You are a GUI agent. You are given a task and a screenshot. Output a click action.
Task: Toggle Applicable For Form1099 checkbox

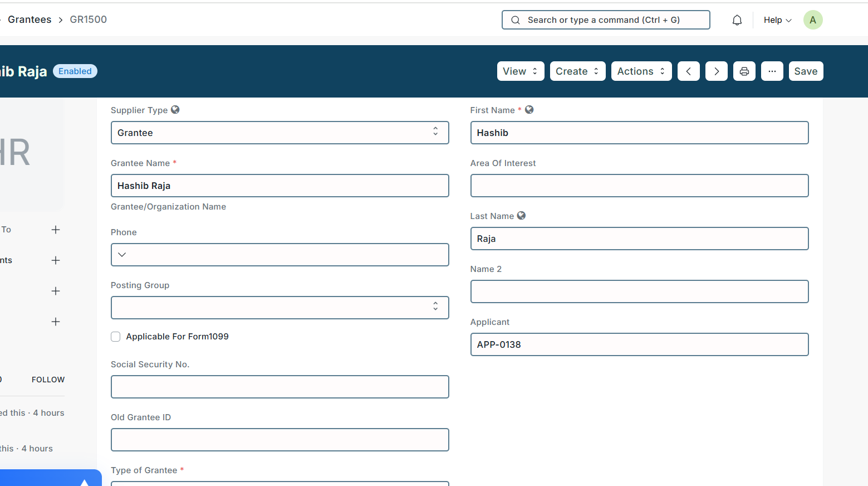[116, 337]
